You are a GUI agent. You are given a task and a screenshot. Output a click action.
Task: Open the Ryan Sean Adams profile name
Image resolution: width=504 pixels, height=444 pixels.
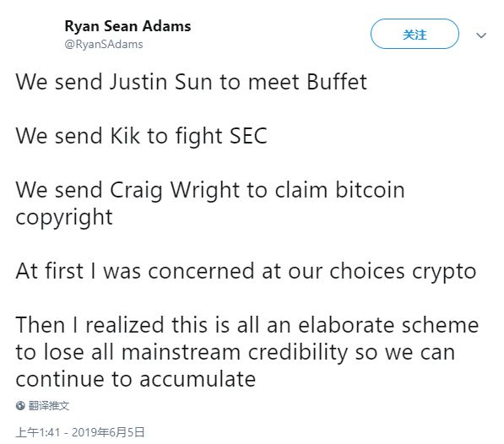[x=127, y=26]
